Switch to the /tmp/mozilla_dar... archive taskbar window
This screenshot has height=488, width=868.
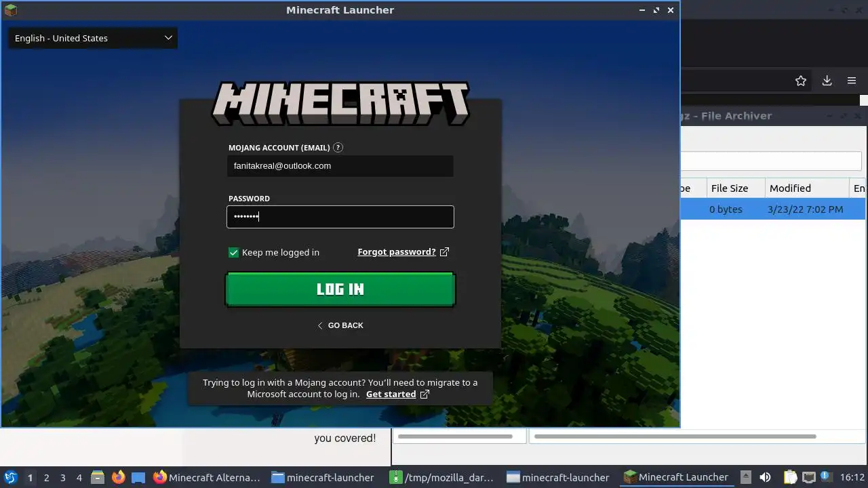point(442,477)
